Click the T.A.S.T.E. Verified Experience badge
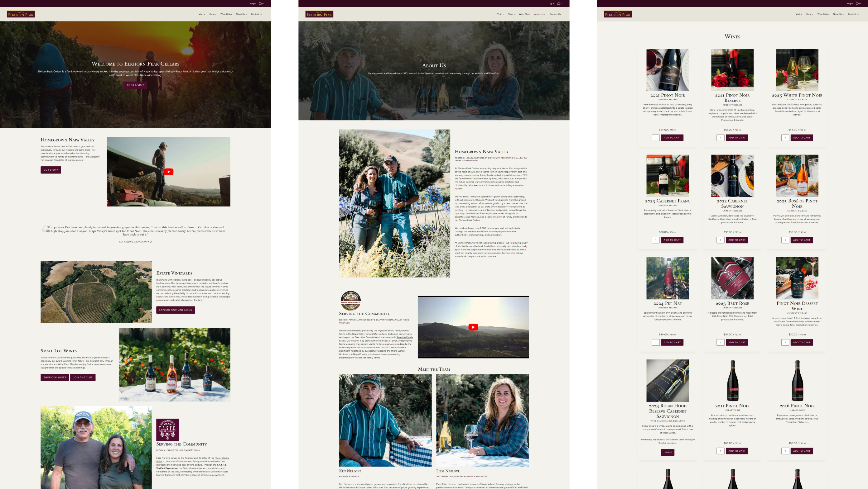868x489 pixels. (167, 430)
